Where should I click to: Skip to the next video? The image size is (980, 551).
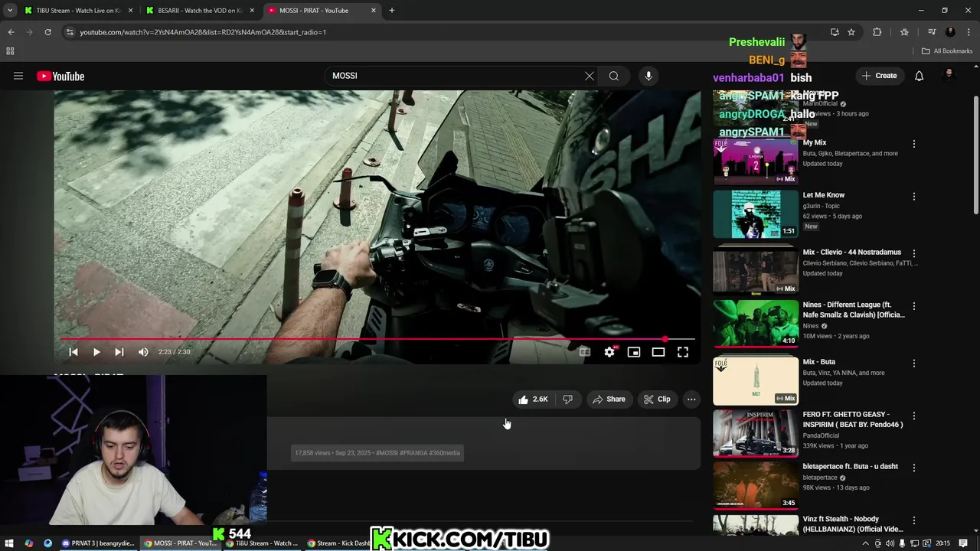(x=119, y=352)
